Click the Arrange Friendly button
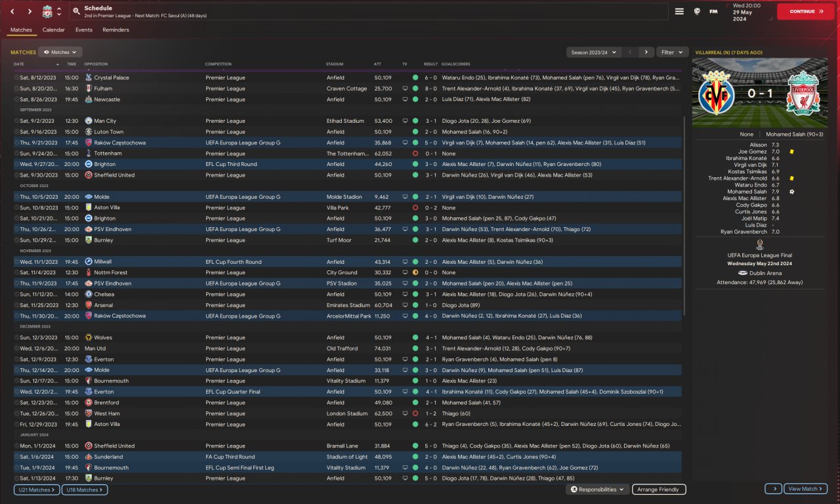The image size is (840, 504). pos(659,490)
